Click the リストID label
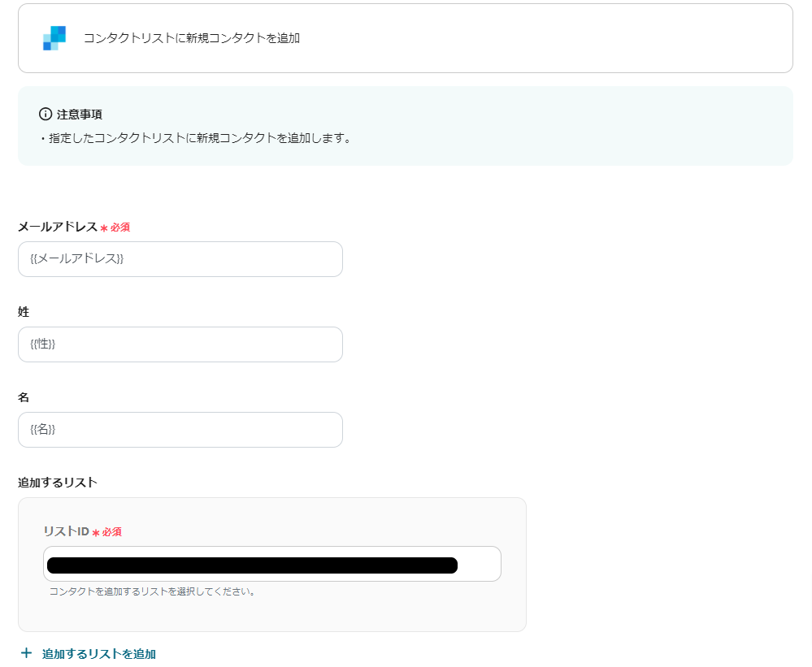Viewport: 812px width, 667px height. (67, 531)
